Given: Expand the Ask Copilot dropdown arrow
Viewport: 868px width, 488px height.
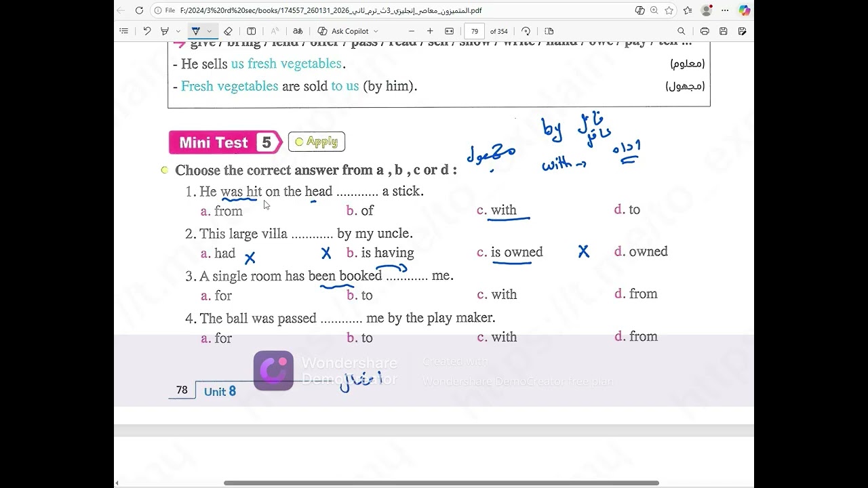Looking at the screenshot, I should [376, 31].
